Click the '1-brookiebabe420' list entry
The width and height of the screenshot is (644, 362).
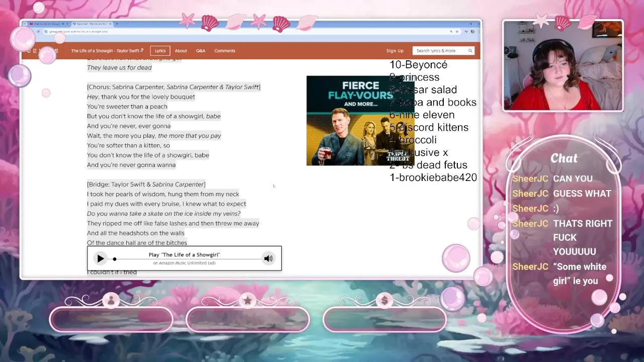[433, 177]
